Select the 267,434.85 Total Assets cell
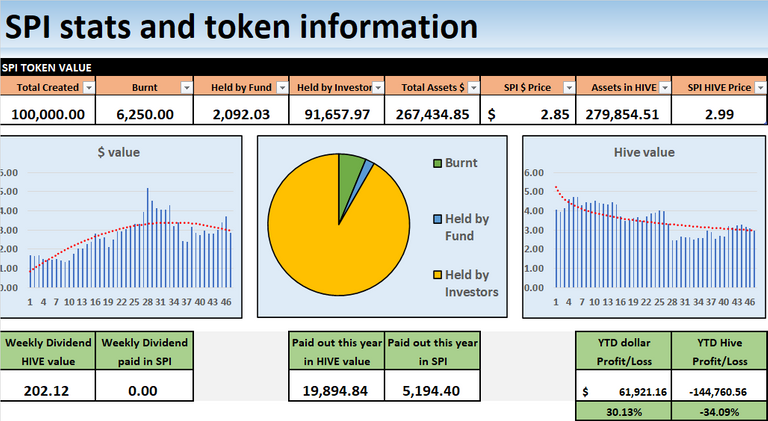Image resolution: width=768 pixels, height=421 pixels. [432, 110]
